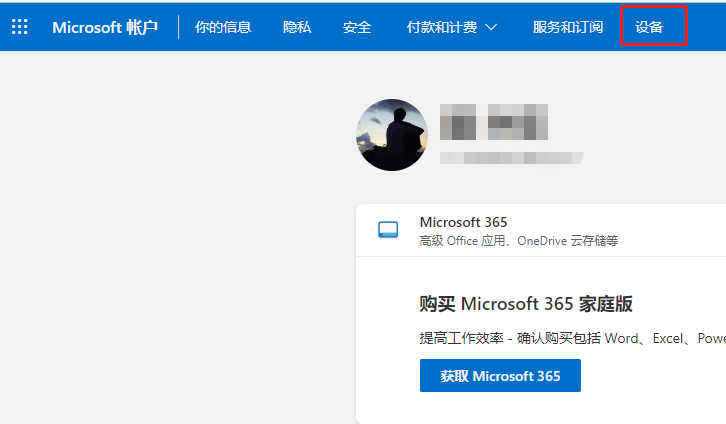Click the blurred email address under name

tap(510, 158)
